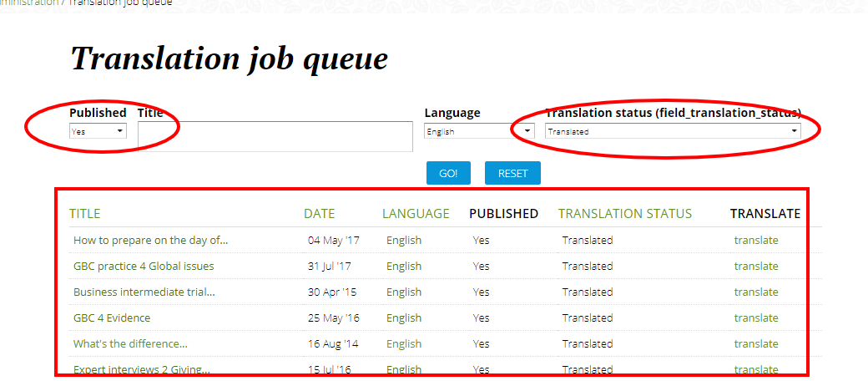Expand the Translation status dropdown
868x381 pixels.
[672, 131]
